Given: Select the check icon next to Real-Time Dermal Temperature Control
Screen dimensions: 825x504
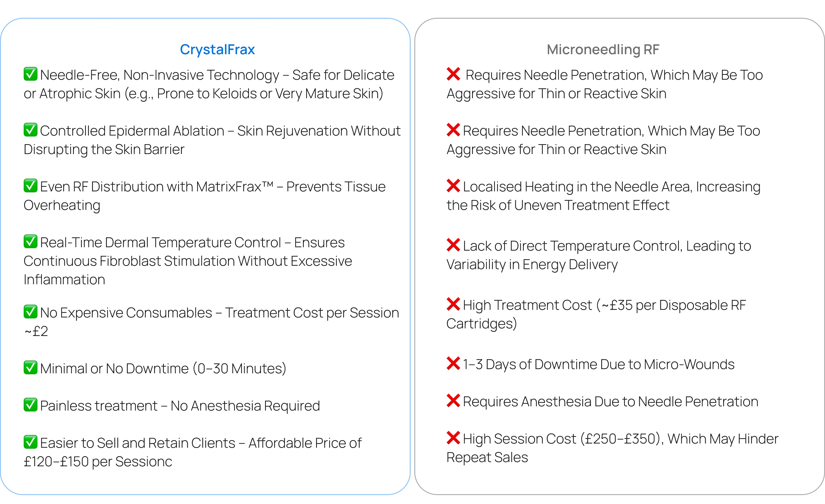Looking at the screenshot, I should (x=30, y=242).
